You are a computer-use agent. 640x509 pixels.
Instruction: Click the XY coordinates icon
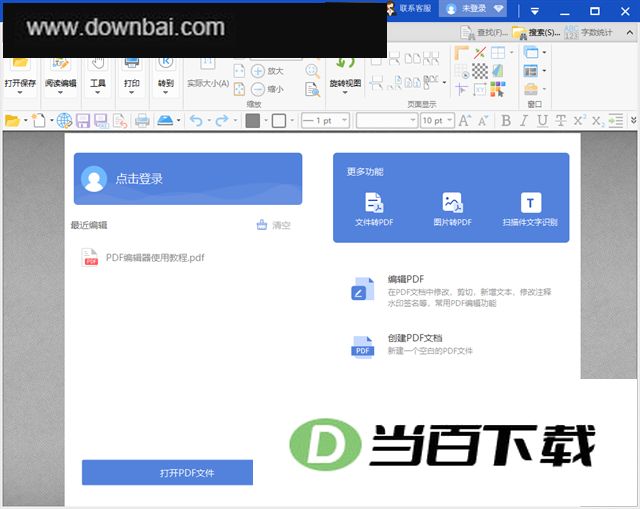480,89
